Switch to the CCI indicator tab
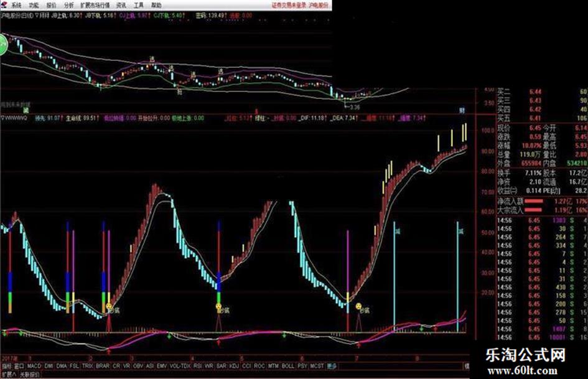Screen dimensions: 588x379 (x=246, y=365)
